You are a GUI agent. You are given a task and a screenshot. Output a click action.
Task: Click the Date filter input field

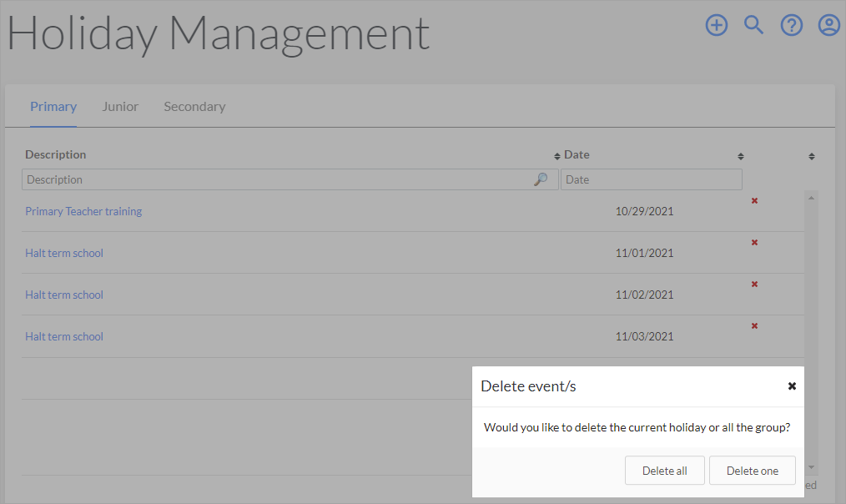pyautogui.click(x=652, y=179)
